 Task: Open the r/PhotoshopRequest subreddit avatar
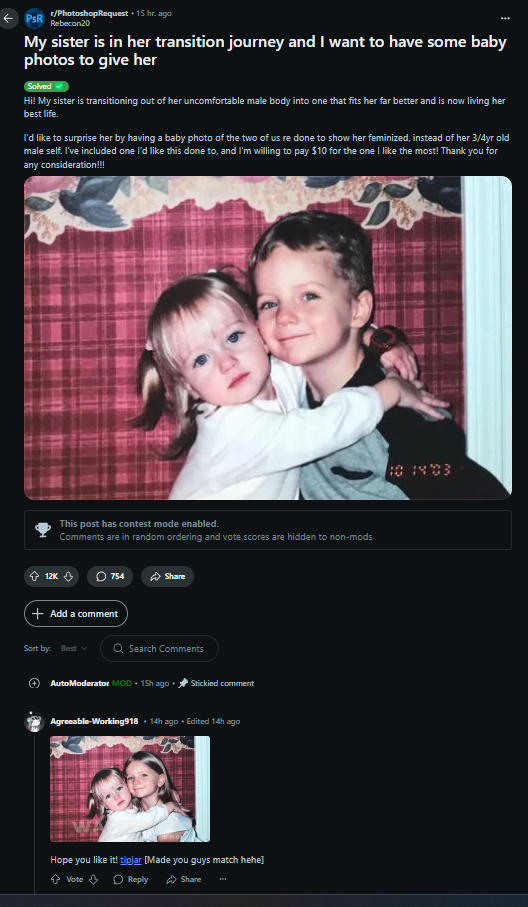click(x=35, y=18)
